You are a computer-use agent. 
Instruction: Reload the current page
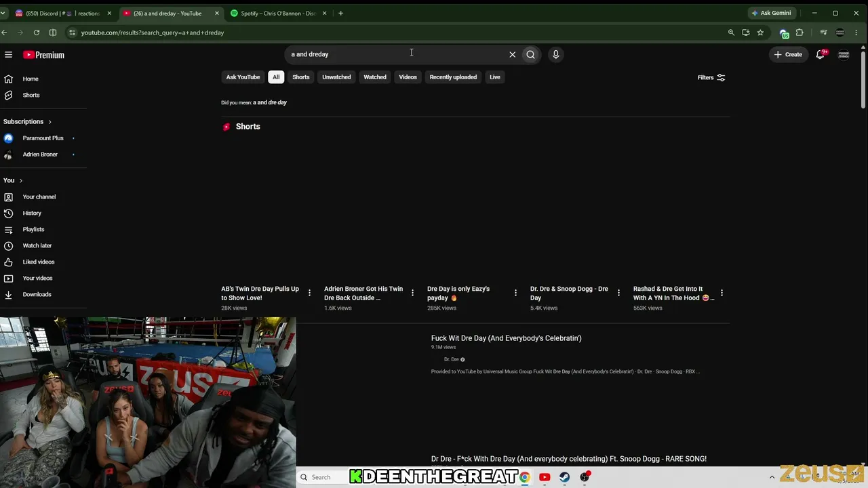36,33
